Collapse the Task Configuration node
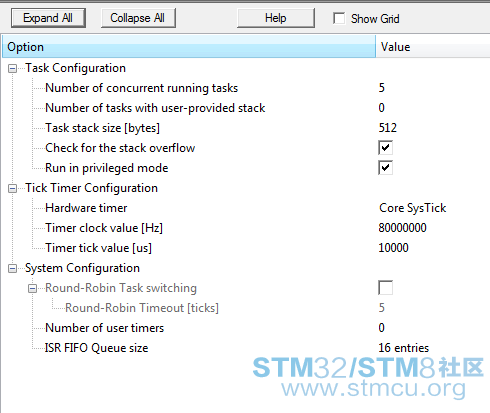490x413 pixels. (x=12, y=69)
